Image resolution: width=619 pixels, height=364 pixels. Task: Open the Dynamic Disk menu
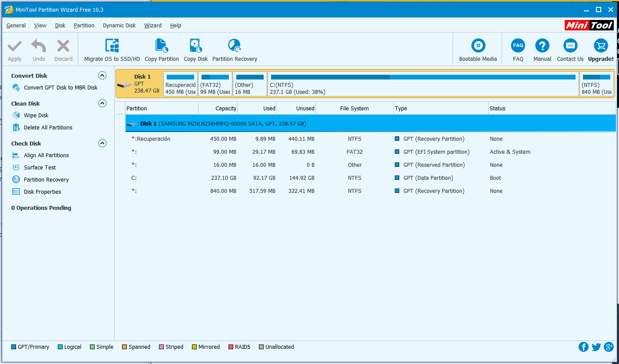coord(119,26)
